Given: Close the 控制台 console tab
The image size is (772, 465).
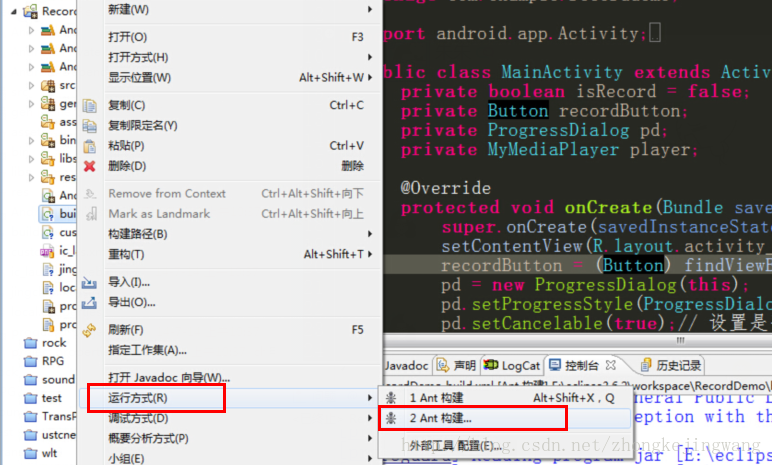Looking at the screenshot, I should coord(611,365).
